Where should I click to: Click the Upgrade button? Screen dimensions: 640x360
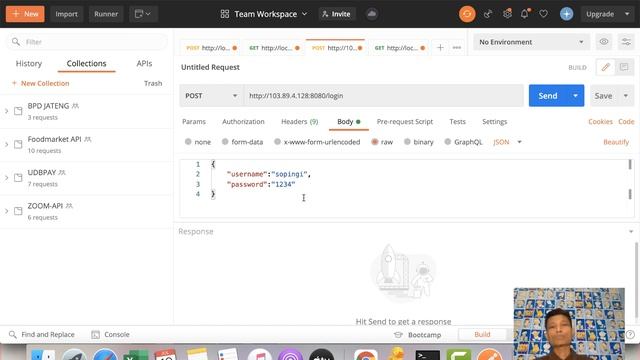600,14
